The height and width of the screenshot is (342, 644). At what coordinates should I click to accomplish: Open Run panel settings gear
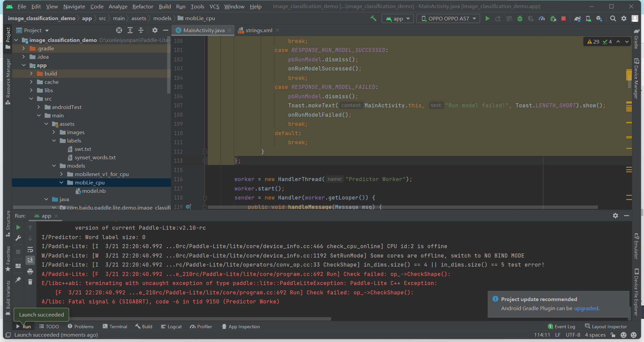coord(615,216)
